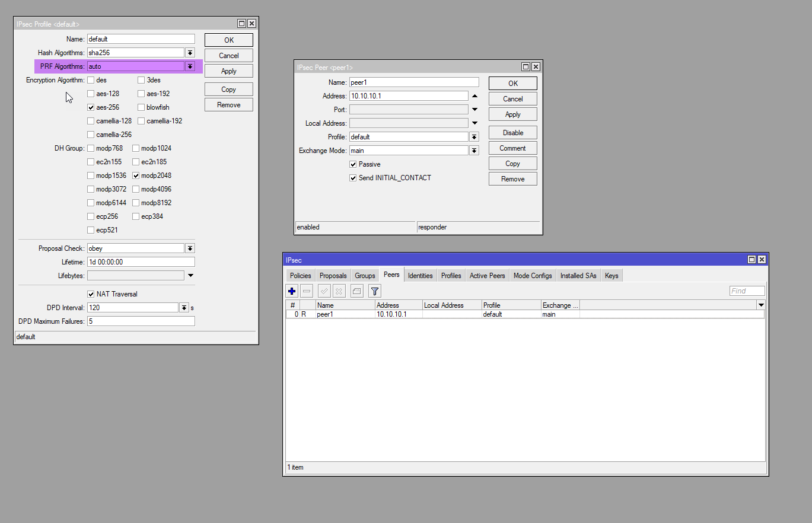Click the Comment icon in IPsec toolbar

tap(356, 291)
